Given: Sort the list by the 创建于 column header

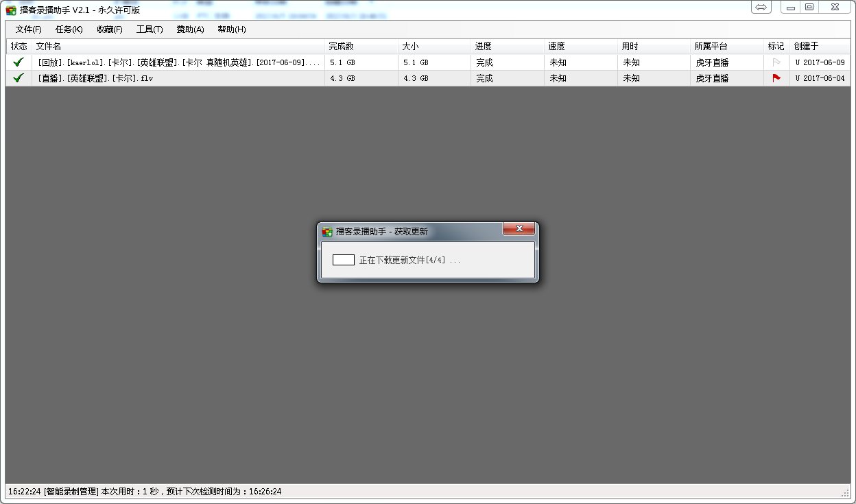Looking at the screenshot, I should coord(806,46).
